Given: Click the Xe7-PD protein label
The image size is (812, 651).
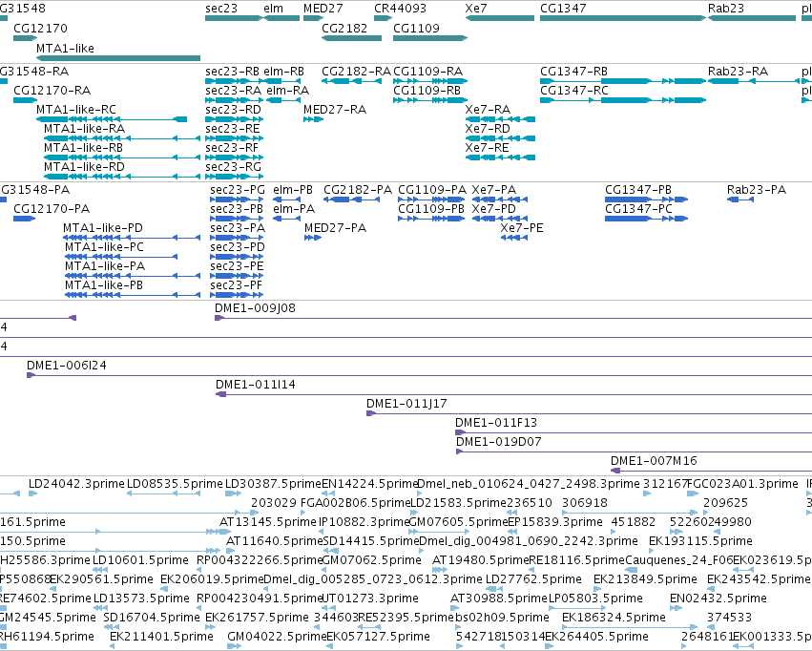Looking at the screenshot, I should click(x=493, y=209).
